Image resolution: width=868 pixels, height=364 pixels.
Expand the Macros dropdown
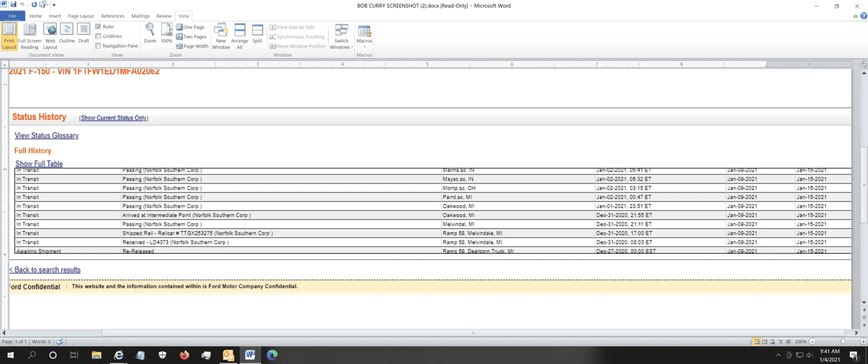[364, 36]
